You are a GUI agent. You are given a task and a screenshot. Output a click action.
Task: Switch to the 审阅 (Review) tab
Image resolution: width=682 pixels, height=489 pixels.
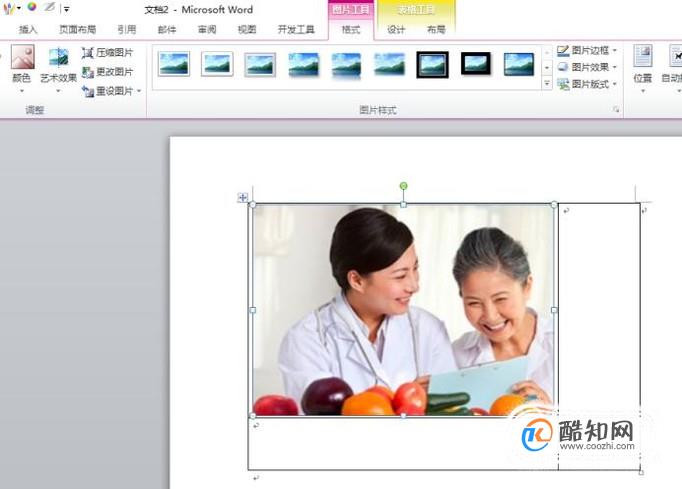click(x=207, y=30)
